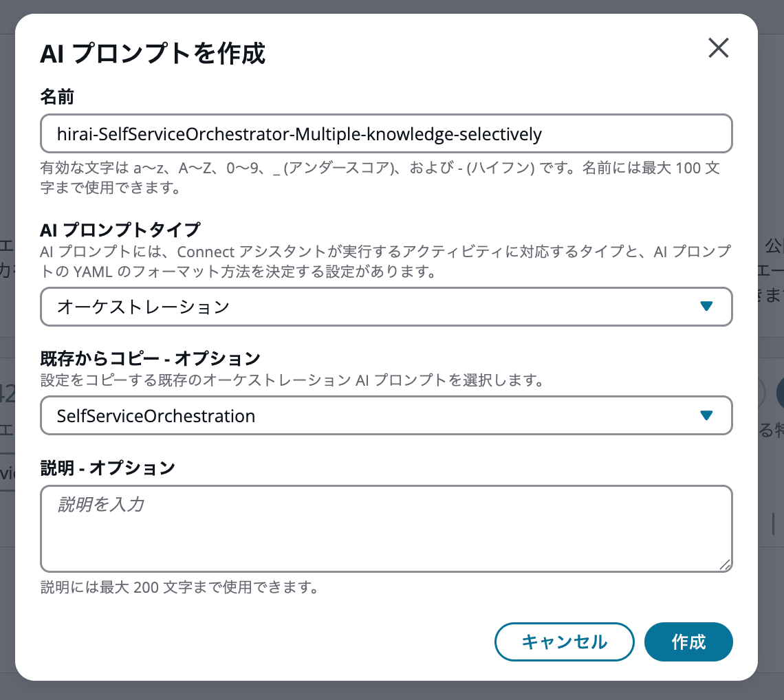Close the AI prompt creation dialog
This screenshot has width=784, height=700.
718,48
